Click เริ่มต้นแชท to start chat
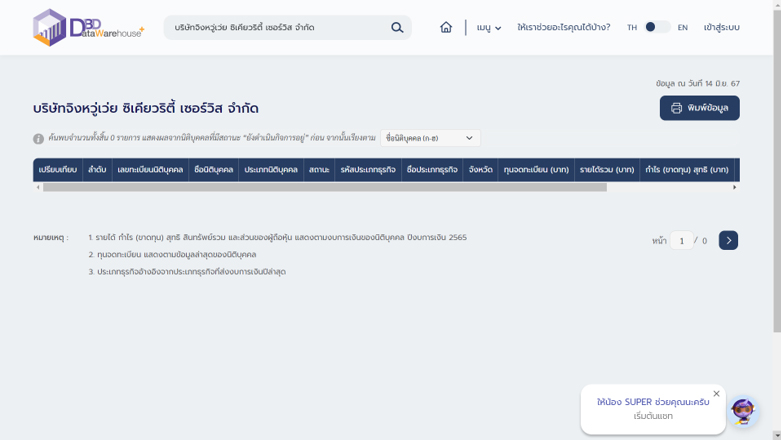Image resolution: width=781 pixels, height=440 pixels. tap(653, 416)
